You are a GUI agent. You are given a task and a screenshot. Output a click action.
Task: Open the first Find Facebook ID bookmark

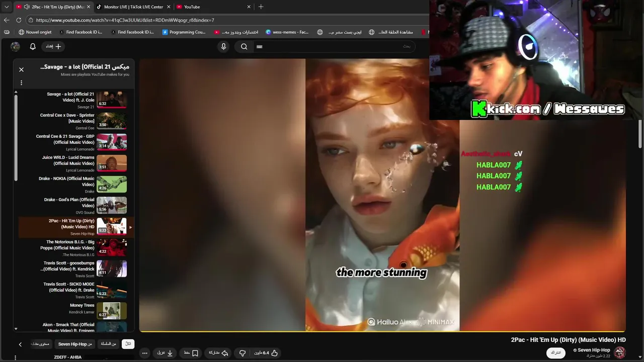point(80,32)
